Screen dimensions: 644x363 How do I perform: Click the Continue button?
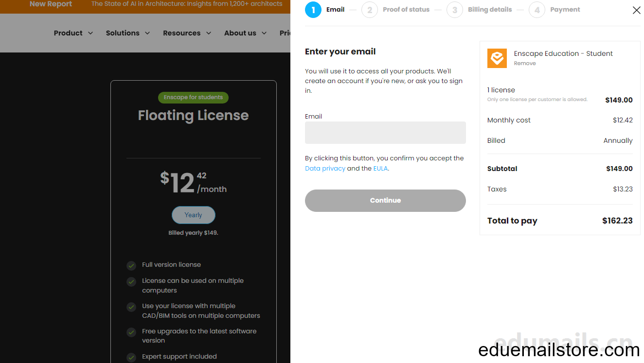[385, 200]
